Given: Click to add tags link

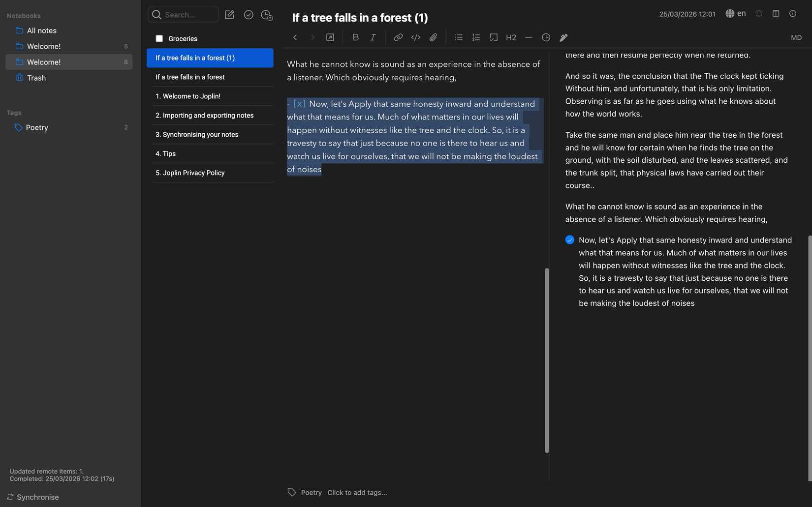Looking at the screenshot, I should (357, 492).
